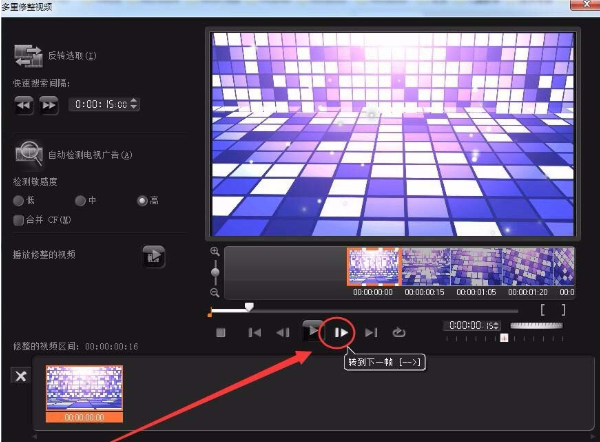
Task: Select medium (中) detection sensitivity
Action: (x=80, y=201)
